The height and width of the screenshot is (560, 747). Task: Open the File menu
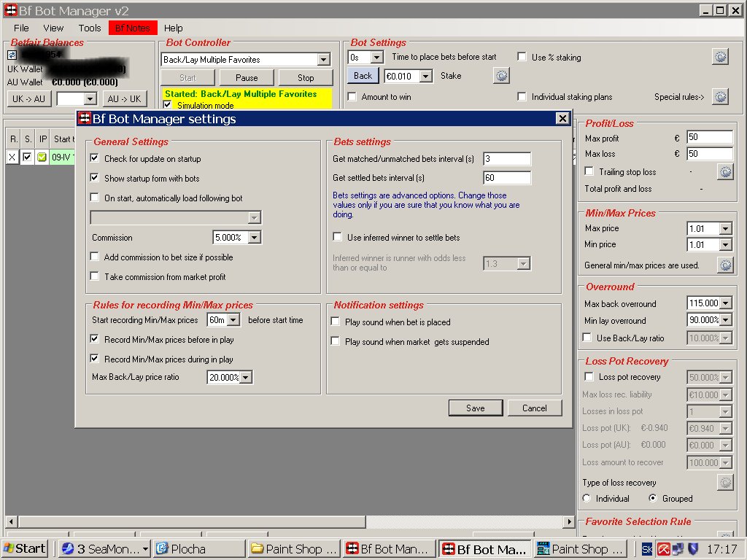tap(21, 28)
